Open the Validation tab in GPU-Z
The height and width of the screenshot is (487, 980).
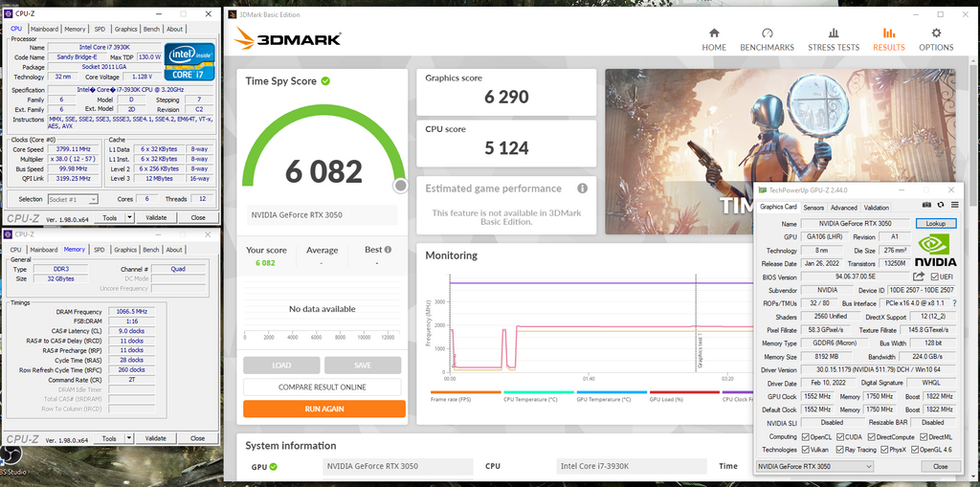point(877,208)
